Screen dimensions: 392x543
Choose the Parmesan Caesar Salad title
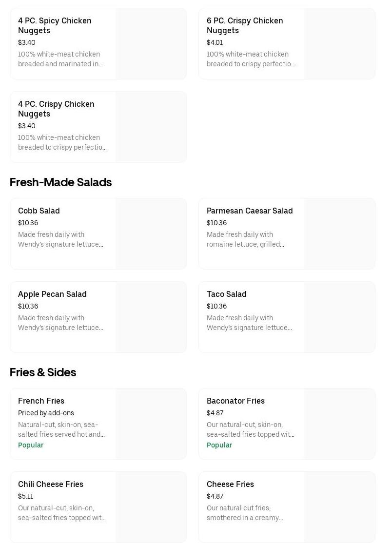pos(250,211)
